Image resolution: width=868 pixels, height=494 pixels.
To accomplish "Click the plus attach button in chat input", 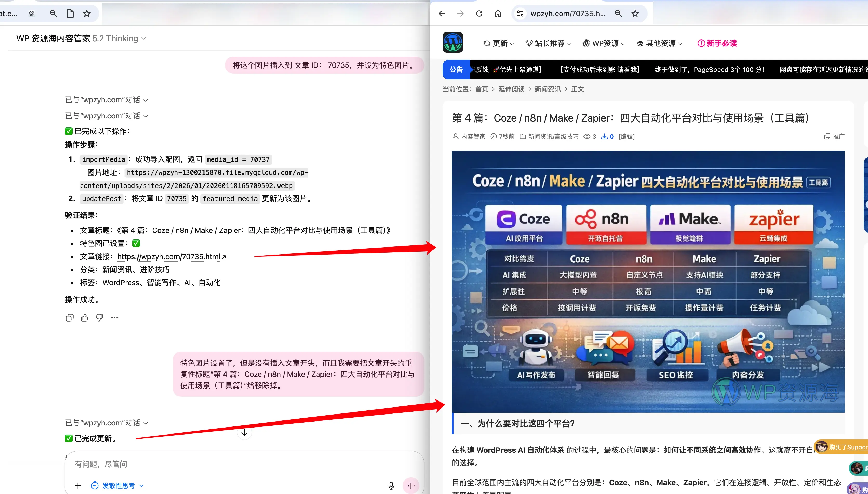I will click(x=78, y=485).
